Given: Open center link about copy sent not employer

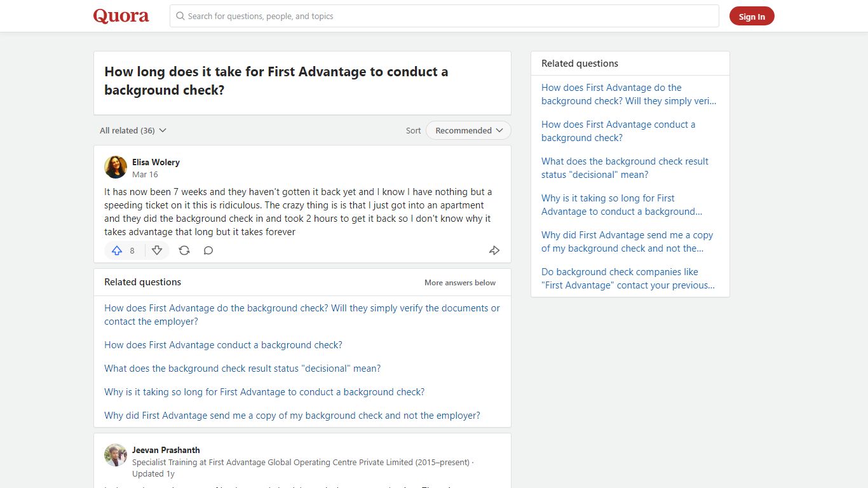Looking at the screenshot, I should click(x=292, y=416).
